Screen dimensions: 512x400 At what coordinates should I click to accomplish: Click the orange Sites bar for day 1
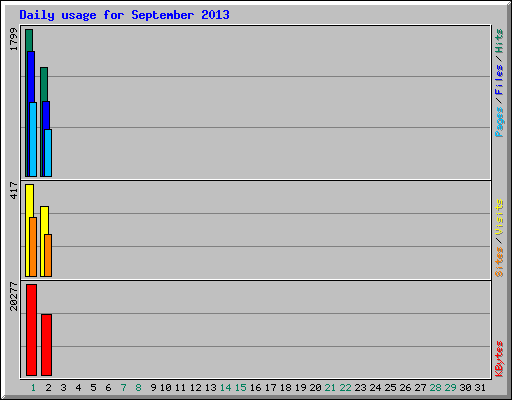point(33,247)
